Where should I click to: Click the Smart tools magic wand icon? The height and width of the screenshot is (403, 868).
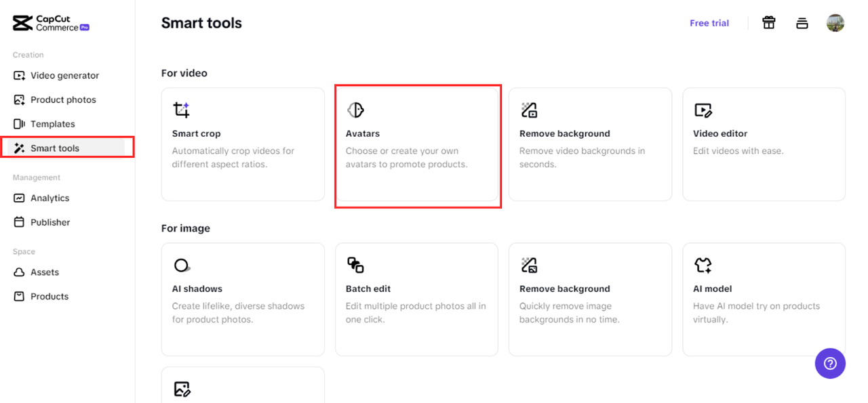coord(19,148)
